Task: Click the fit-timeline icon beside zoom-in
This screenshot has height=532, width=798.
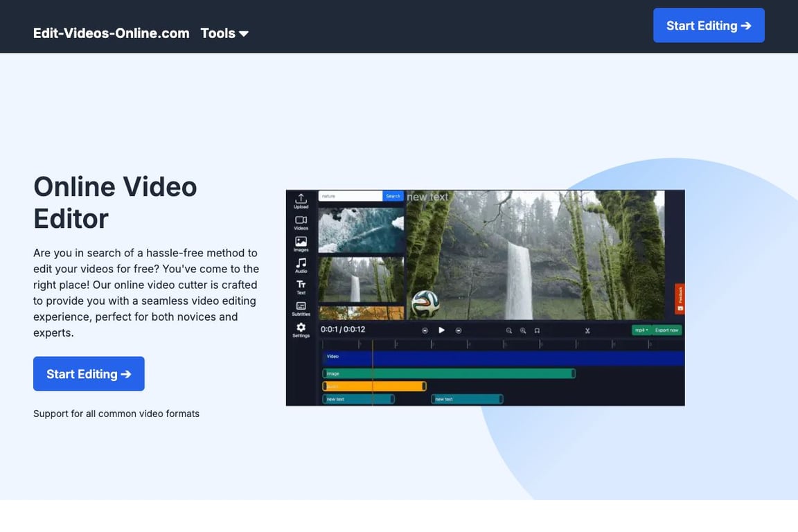Action: point(537,331)
